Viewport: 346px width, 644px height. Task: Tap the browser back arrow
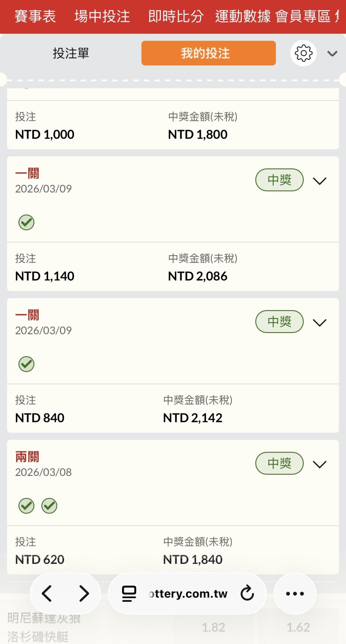(47, 593)
